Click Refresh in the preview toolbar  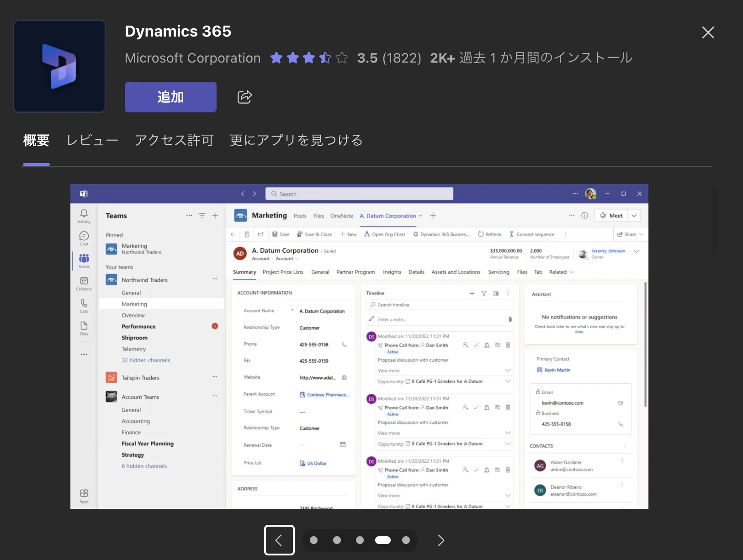[x=490, y=234]
